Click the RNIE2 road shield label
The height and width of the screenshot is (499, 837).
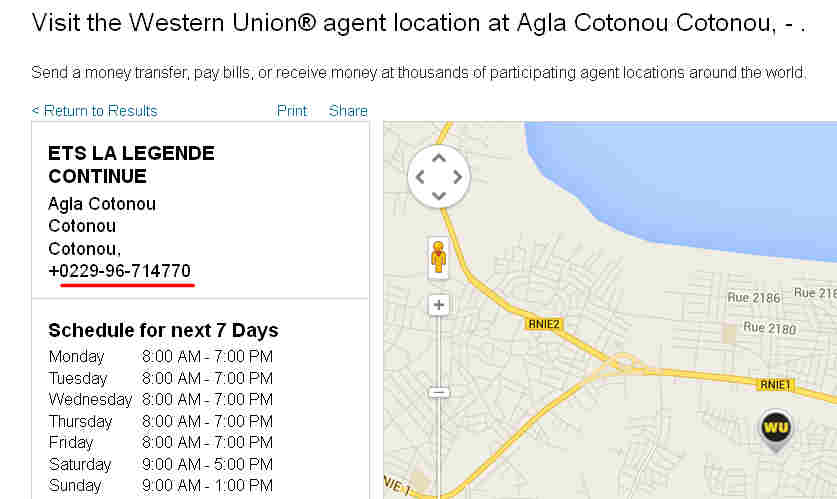click(x=543, y=324)
